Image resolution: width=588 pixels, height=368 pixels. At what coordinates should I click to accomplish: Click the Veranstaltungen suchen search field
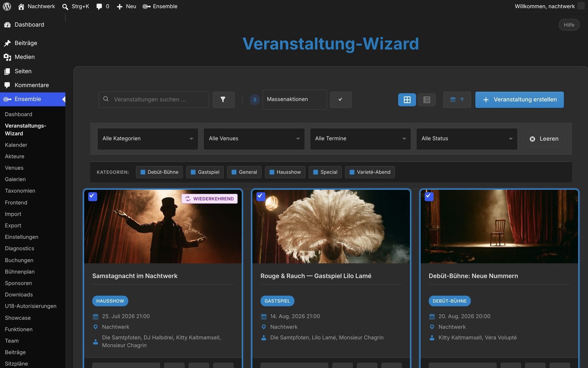(x=154, y=99)
